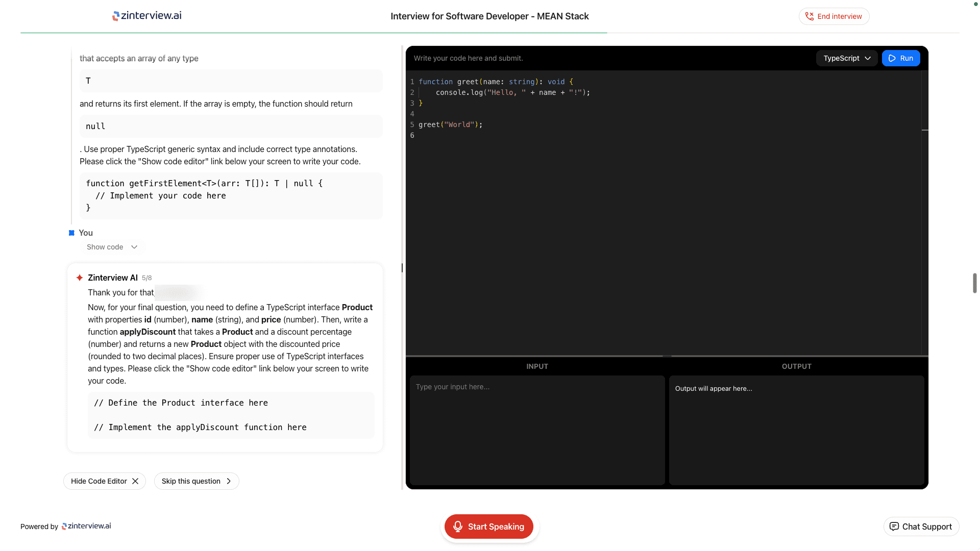Click the Zinterview AI sender name

pos(113,278)
